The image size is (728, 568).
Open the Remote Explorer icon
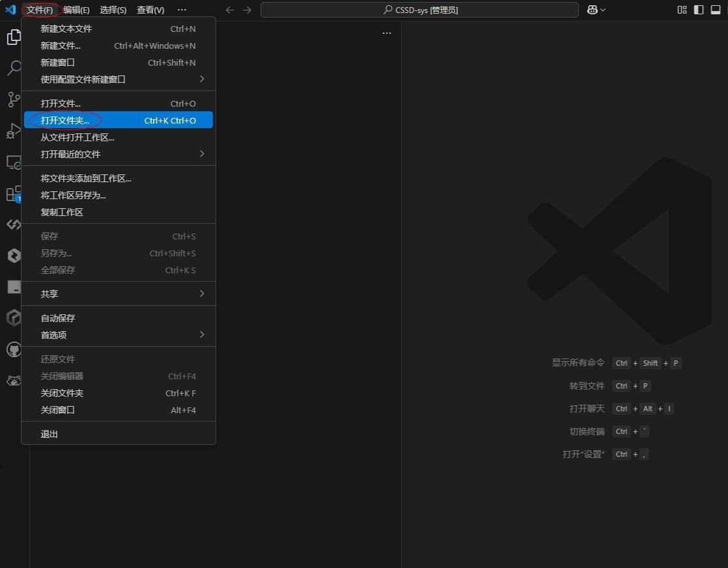coord(14,163)
